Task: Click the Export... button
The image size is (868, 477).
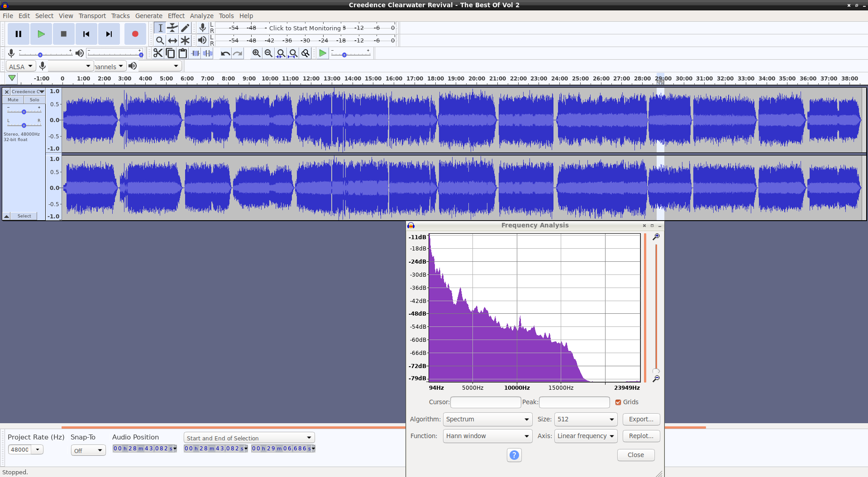Action: coord(641,419)
